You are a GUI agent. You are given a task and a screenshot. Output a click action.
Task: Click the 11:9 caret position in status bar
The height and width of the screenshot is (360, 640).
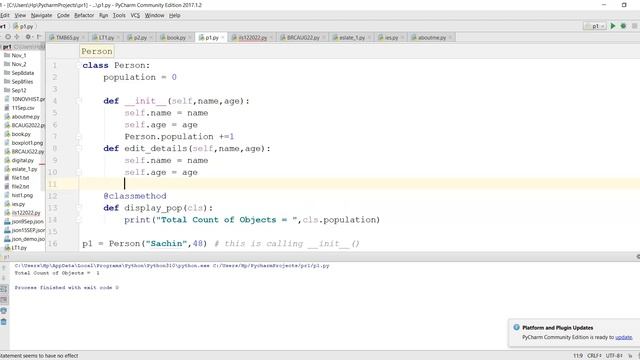tap(578, 356)
